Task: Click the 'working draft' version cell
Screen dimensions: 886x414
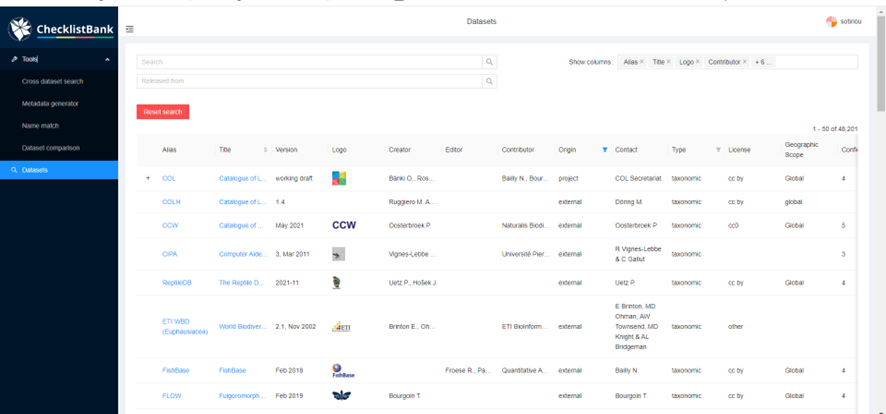Action: click(x=294, y=178)
